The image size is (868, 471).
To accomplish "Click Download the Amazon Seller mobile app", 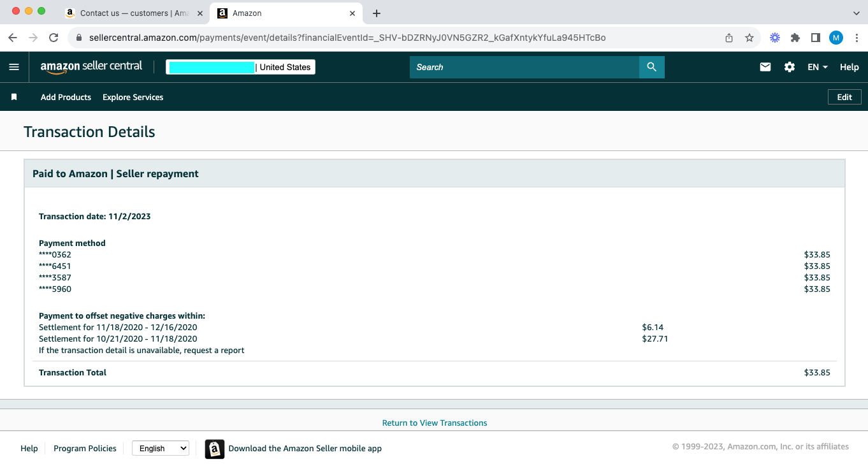I will tap(305, 449).
